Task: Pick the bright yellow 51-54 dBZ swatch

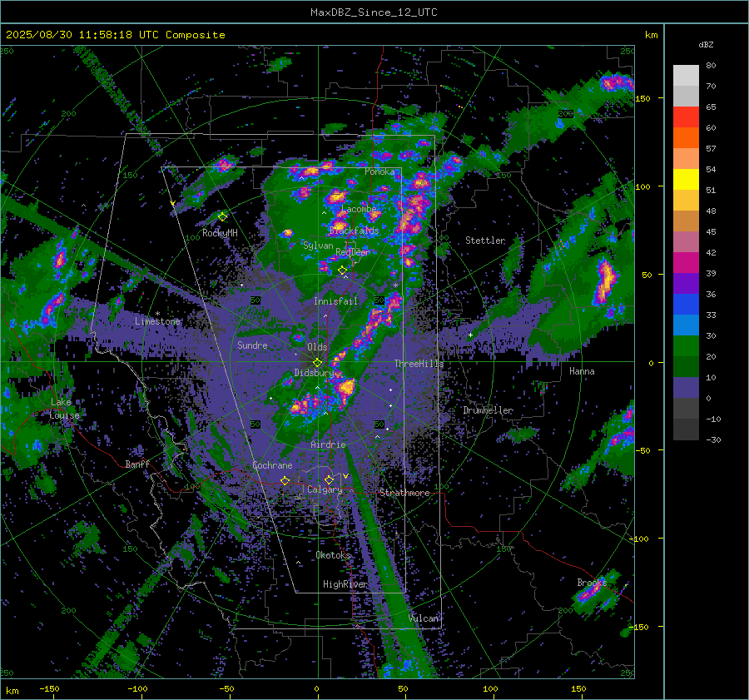Action: pos(686,179)
